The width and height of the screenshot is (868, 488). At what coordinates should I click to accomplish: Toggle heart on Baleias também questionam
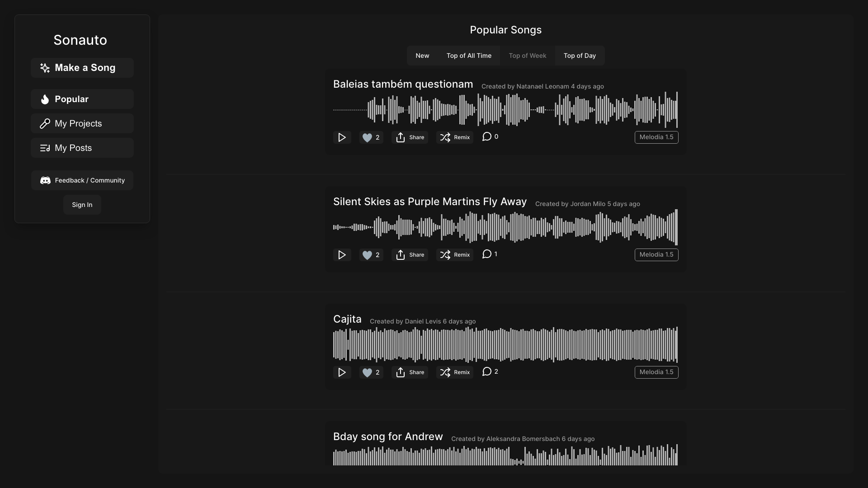point(371,137)
